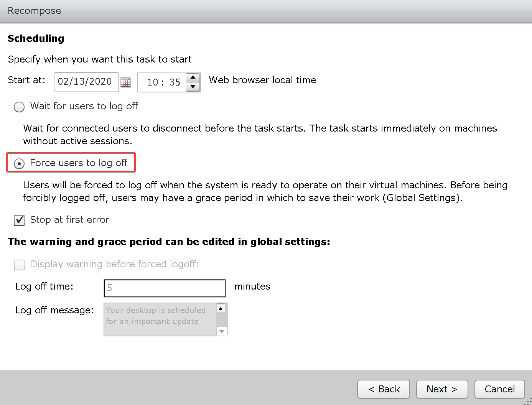This screenshot has width=532, height=405.
Task: Click the start date field 02/13/2020
Action: click(x=87, y=82)
